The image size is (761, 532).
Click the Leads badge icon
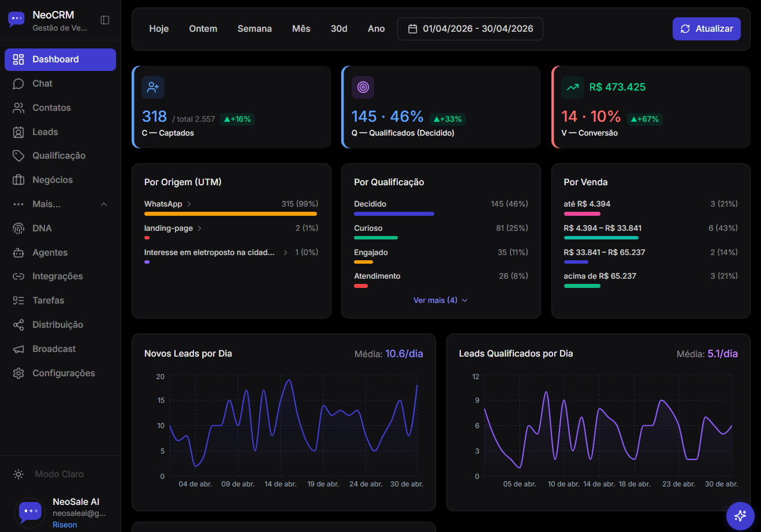click(x=18, y=132)
